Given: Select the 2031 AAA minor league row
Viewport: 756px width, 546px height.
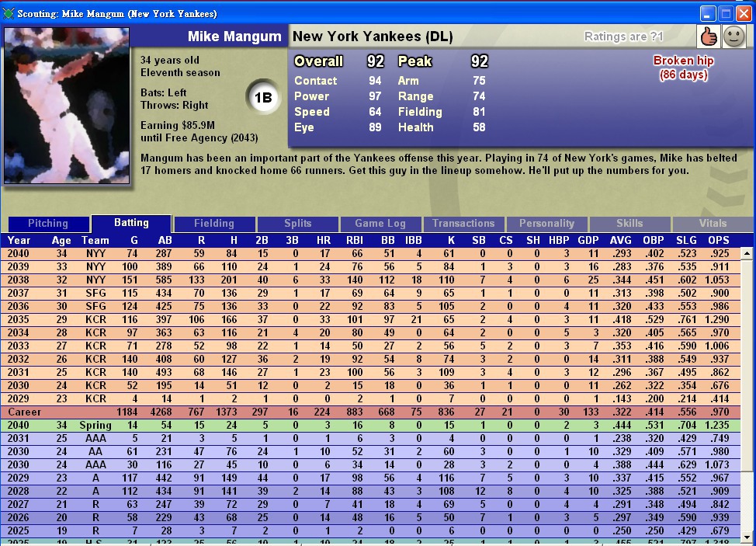Looking at the screenshot, I should click(370, 439).
